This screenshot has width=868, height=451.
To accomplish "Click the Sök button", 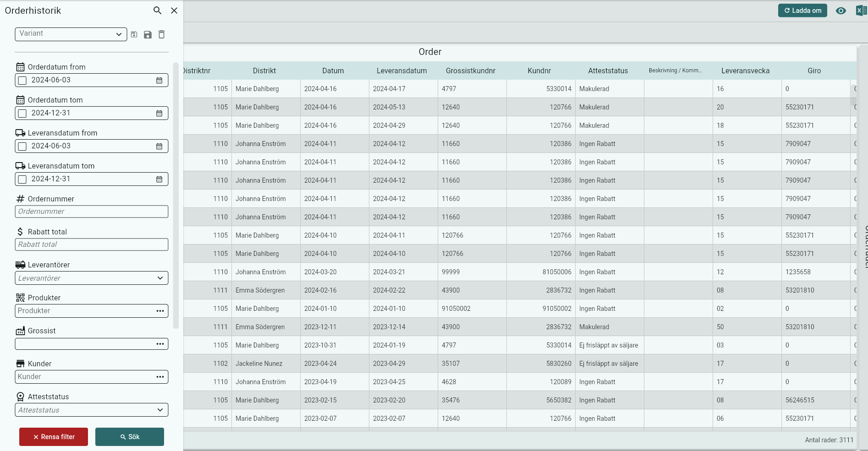I will (x=130, y=437).
